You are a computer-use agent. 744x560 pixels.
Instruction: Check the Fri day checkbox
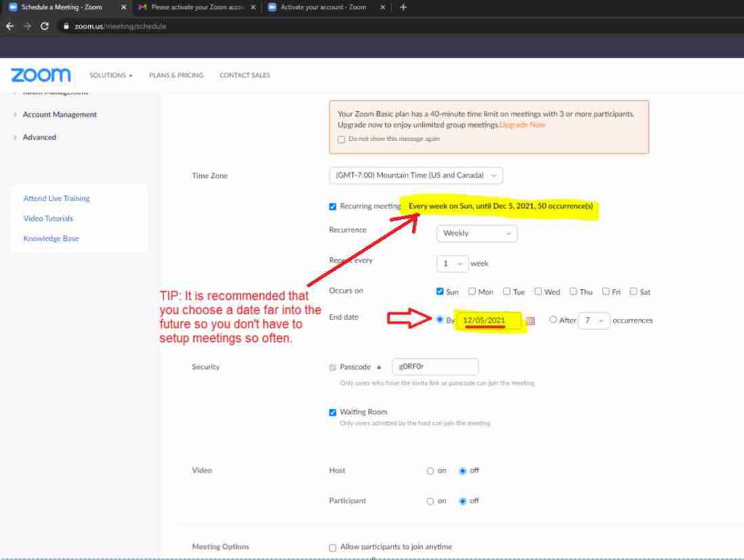605,291
